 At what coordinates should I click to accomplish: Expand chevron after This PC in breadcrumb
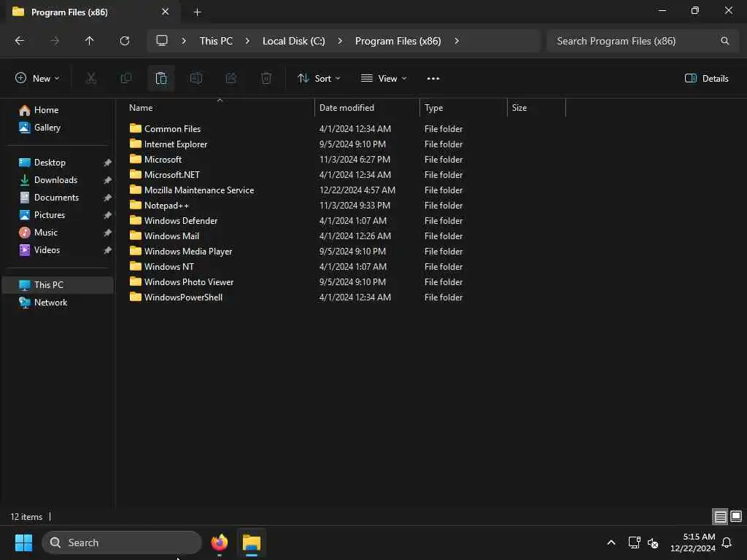click(247, 41)
